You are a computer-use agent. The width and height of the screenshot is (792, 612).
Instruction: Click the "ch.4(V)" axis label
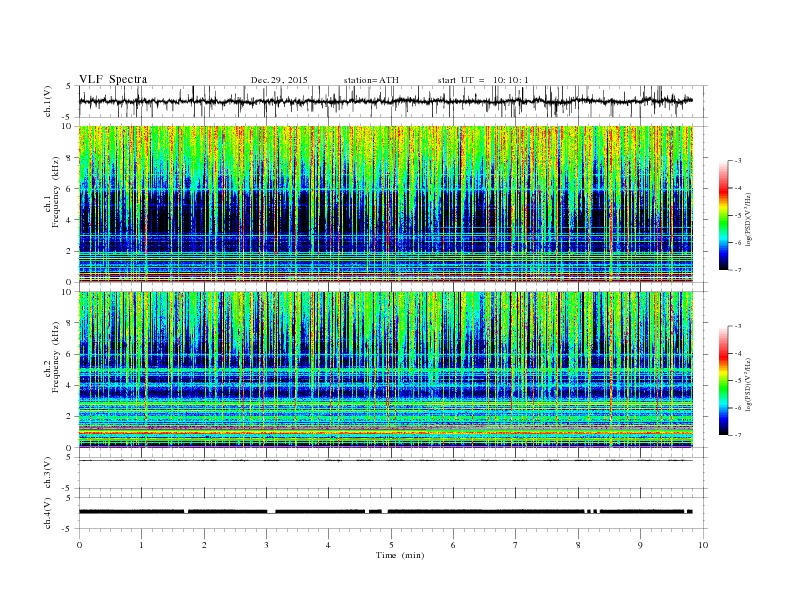pos(48,514)
